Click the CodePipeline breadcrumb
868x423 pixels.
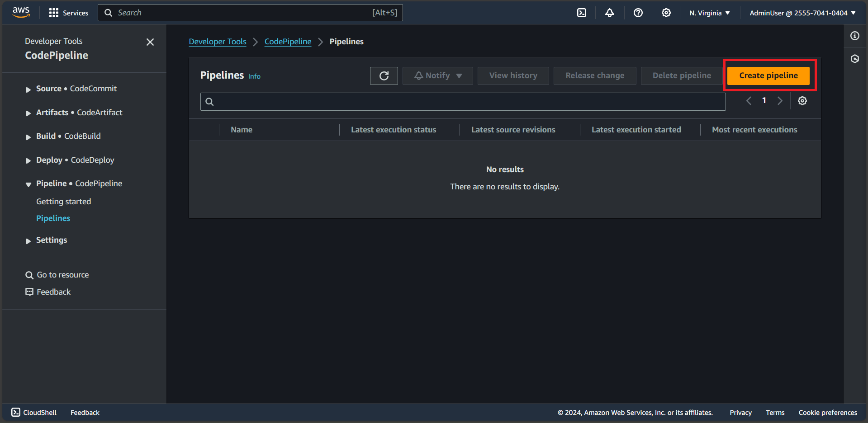(288, 42)
